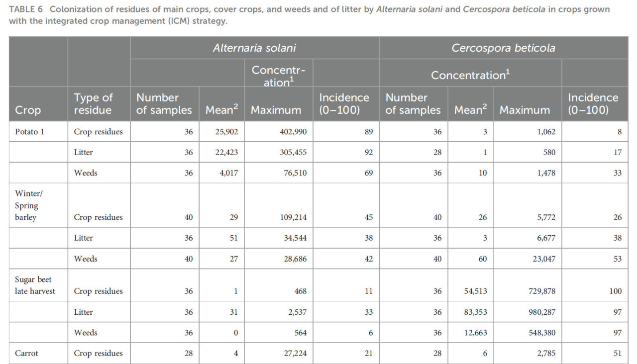Viewport: 637px width, 364px height.
Task: Select the "Sugar beet late harvest" cell
Action: (x=33, y=285)
